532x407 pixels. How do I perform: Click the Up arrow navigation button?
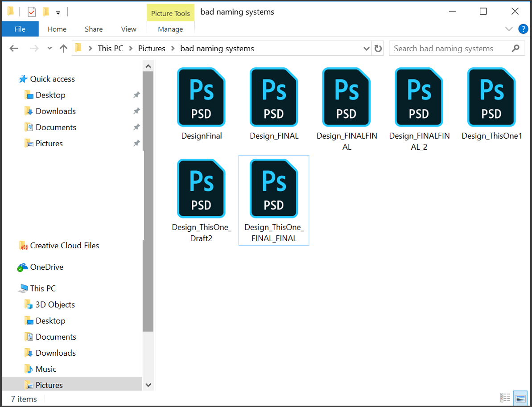[63, 49]
